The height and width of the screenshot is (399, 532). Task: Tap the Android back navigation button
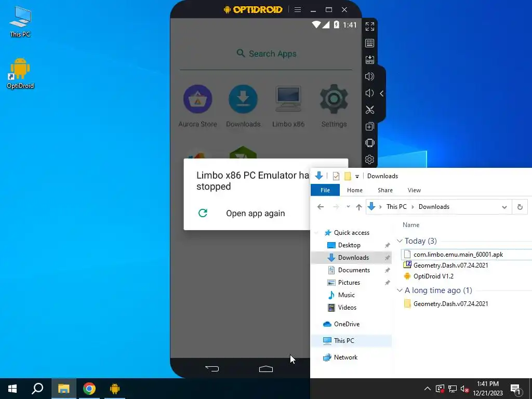[212, 368]
